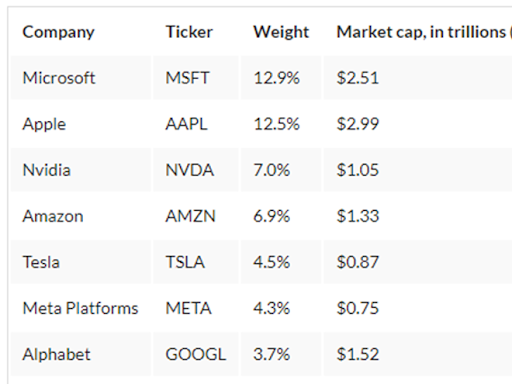Select the META ticker cell

tap(196, 308)
